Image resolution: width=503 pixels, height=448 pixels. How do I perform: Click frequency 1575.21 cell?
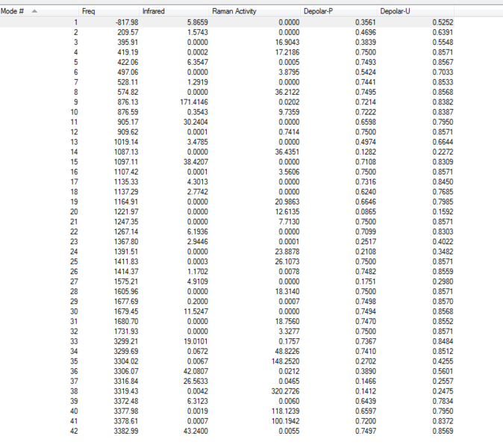tap(126, 281)
